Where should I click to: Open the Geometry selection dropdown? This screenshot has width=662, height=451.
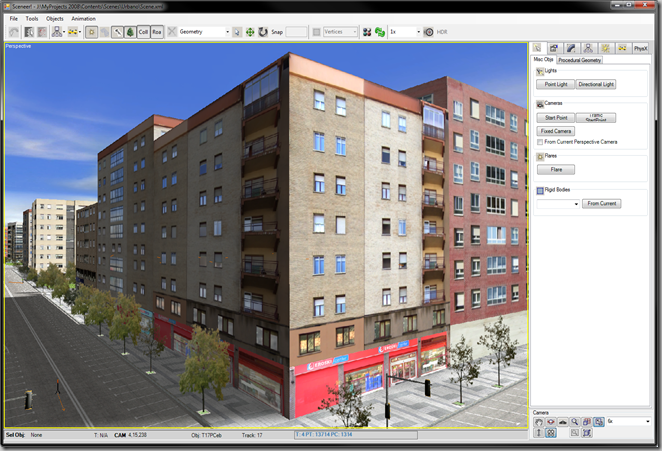204,32
